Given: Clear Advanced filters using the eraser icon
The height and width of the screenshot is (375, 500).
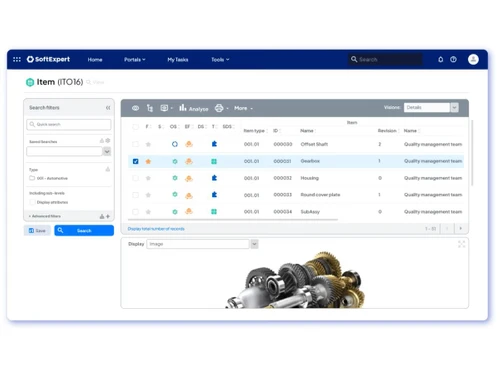Looking at the screenshot, I should pyautogui.click(x=102, y=216).
